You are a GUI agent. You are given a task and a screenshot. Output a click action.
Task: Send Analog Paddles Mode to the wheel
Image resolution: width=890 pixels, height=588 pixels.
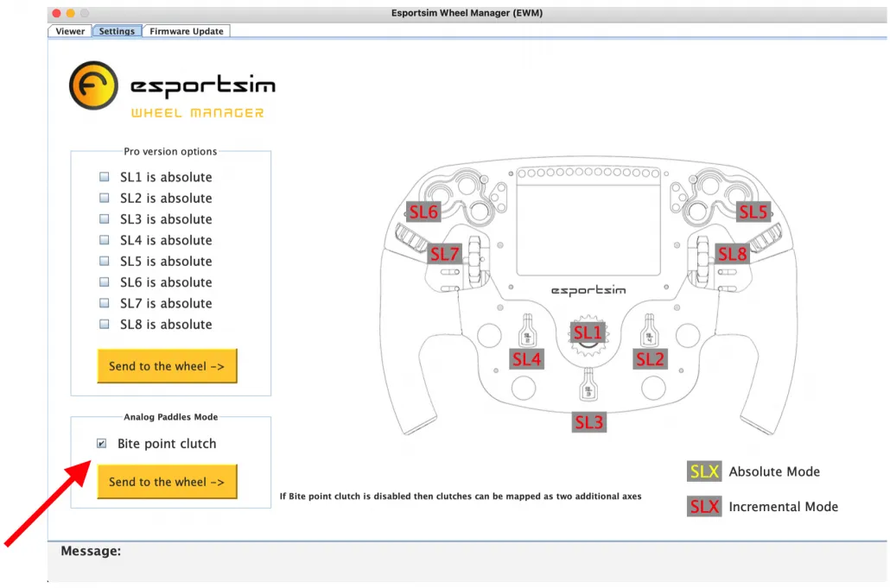click(x=167, y=482)
